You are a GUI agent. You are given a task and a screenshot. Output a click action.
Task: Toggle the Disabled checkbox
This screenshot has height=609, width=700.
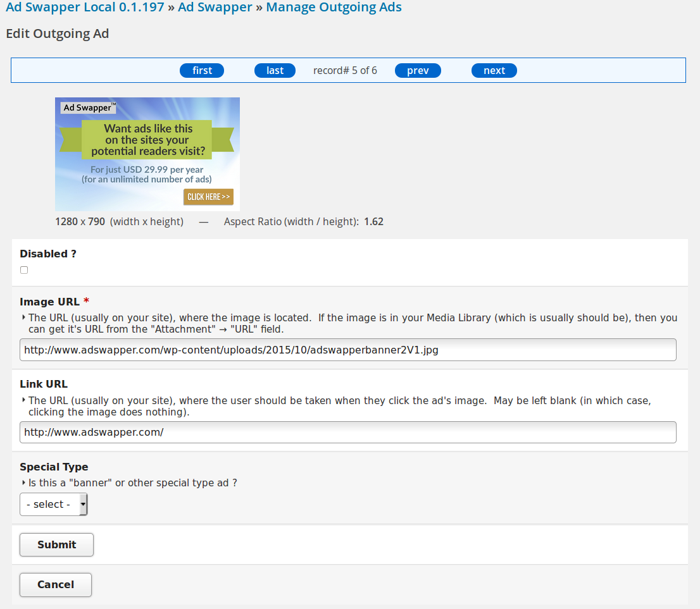click(24, 270)
